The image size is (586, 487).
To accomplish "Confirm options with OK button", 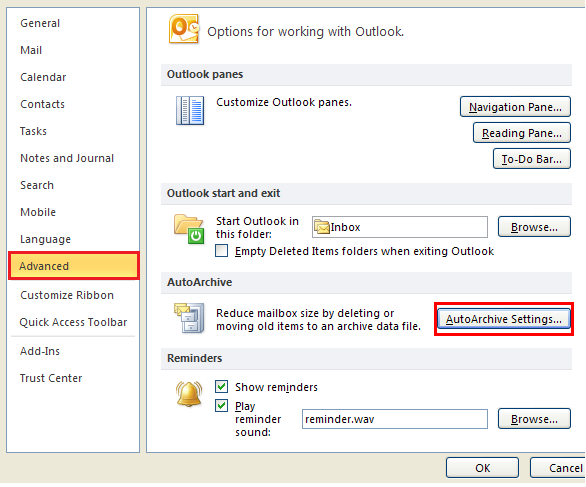I will click(x=482, y=468).
